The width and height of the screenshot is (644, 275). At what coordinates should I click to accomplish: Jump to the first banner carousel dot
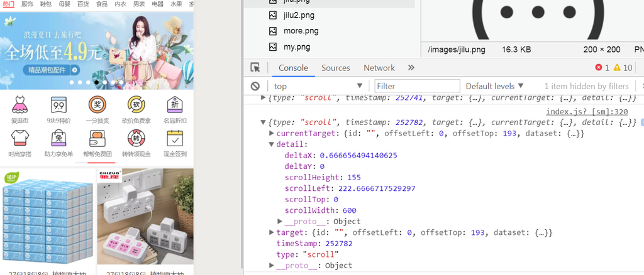pyautogui.click(x=72, y=82)
